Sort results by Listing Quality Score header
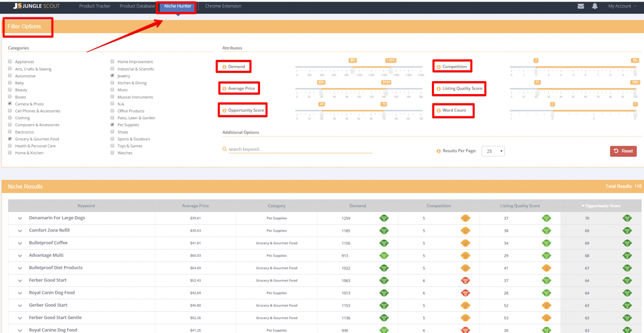 coord(520,206)
